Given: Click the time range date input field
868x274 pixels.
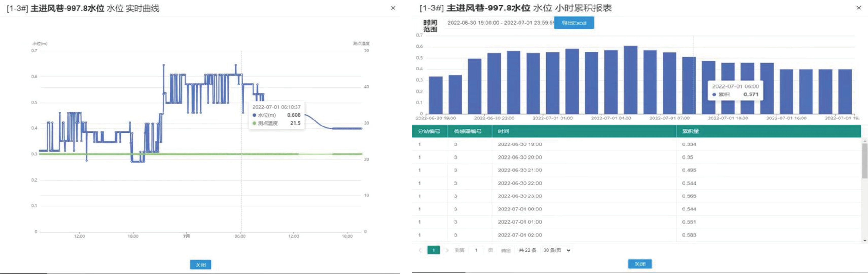Looking at the screenshot, I should point(500,23).
